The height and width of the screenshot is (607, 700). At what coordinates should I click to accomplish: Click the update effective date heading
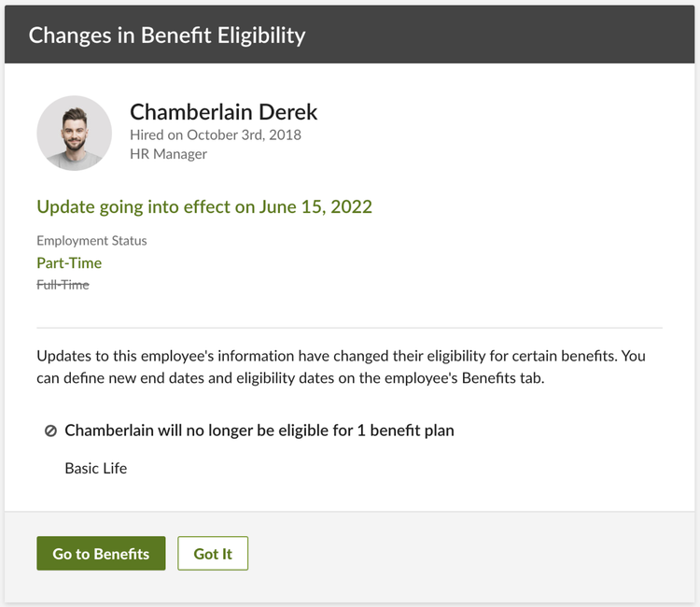204,206
